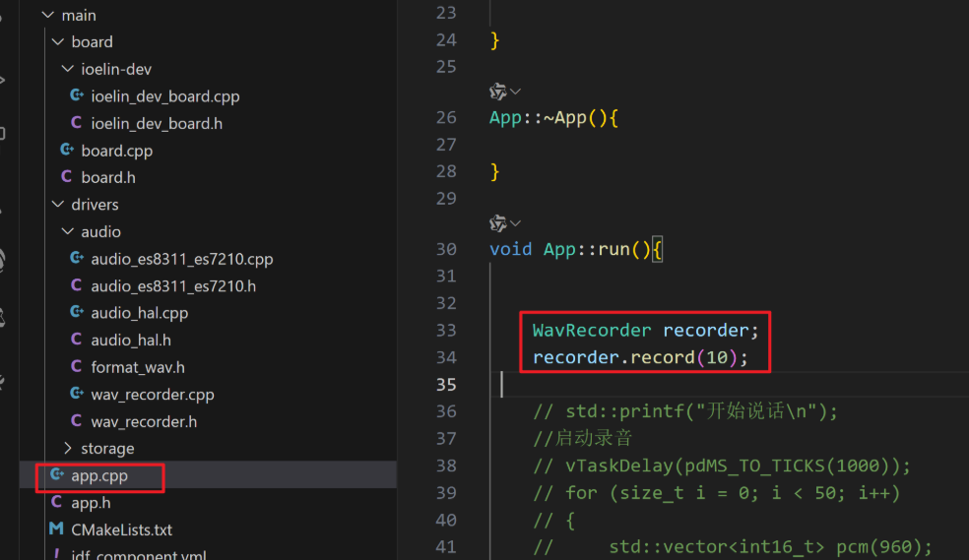Screen dimensions: 969x560
Task: Open app.h in the explorer
Action: click(91, 503)
